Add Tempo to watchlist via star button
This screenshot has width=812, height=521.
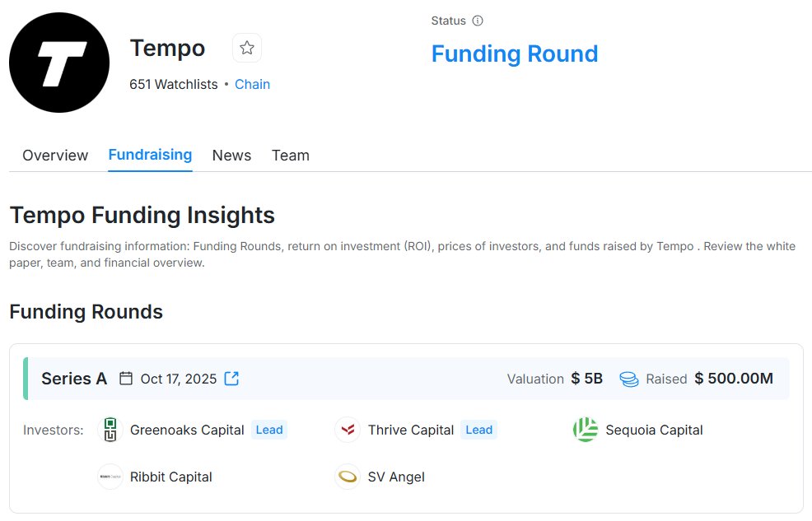[247, 48]
